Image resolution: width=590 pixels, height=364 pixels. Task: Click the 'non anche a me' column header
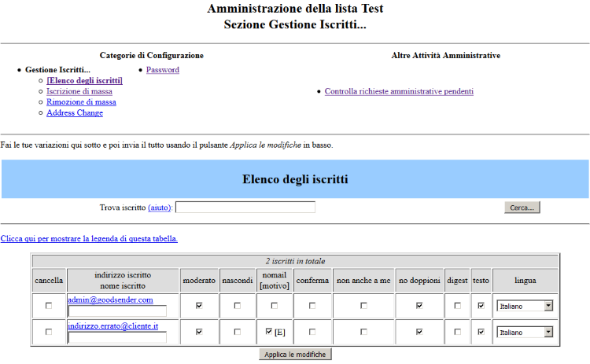363,281
